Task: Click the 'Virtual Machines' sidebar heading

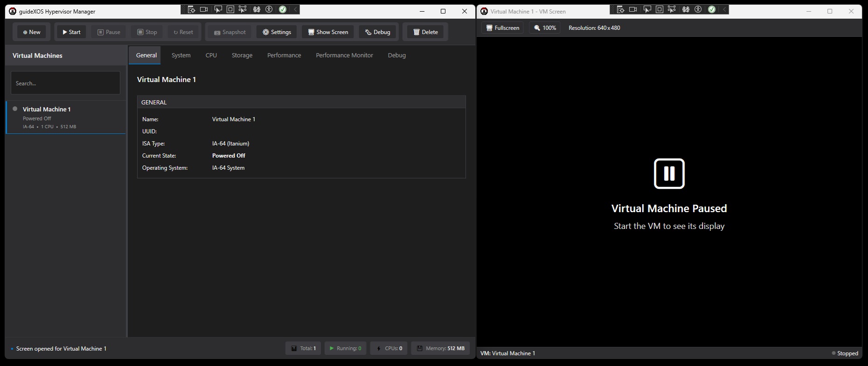Action: pyautogui.click(x=37, y=55)
